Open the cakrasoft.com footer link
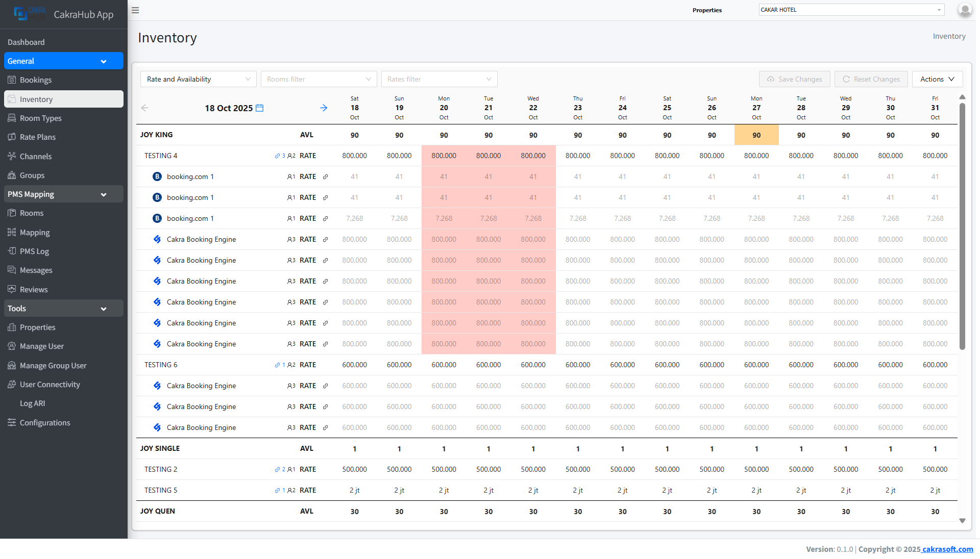 point(947,549)
